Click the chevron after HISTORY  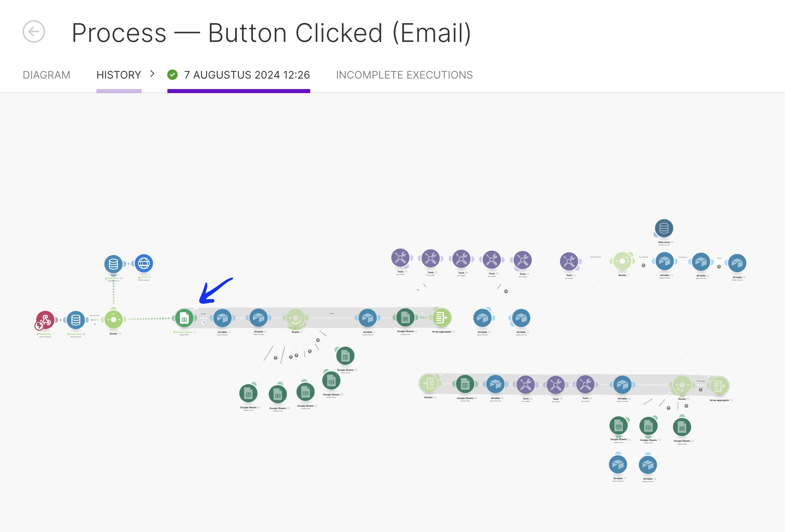tap(152, 74)
